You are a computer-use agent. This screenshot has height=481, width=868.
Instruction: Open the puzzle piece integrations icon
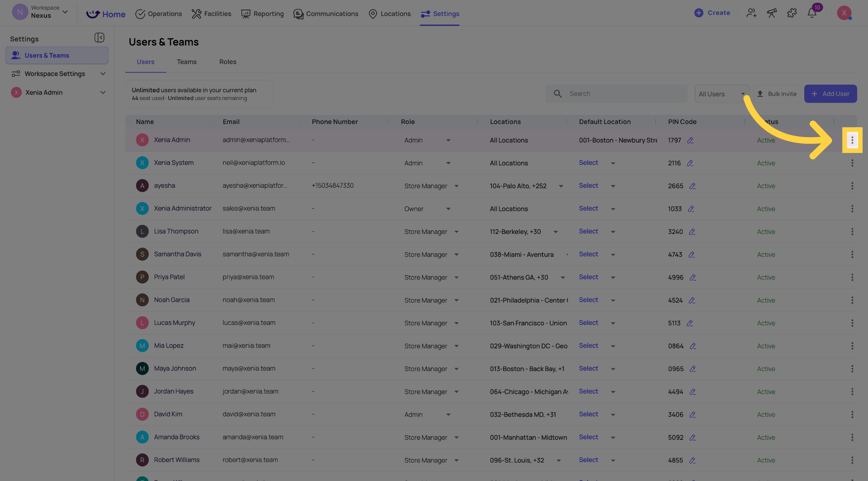[792, 13]
